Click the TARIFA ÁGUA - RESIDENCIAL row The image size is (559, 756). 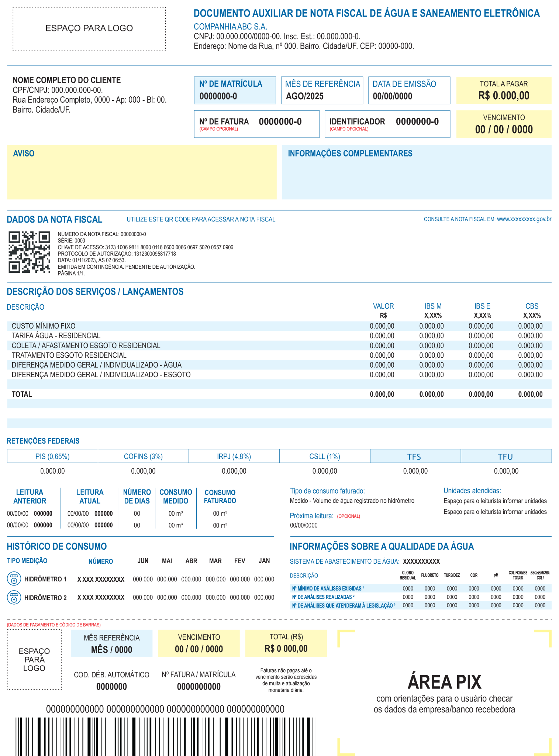[279, 336]
